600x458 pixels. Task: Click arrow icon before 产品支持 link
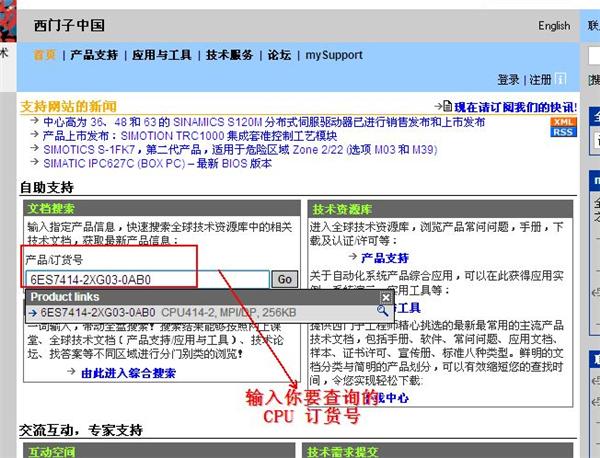353,256
